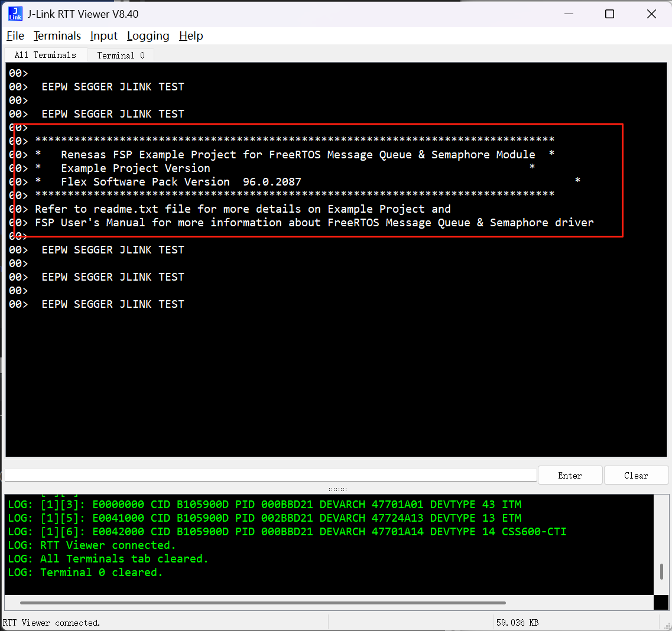Image resolution: width=672 pixels, height=631 pixels.
Task: Focus the terminal input text field
Action: [x=271, y=476]
